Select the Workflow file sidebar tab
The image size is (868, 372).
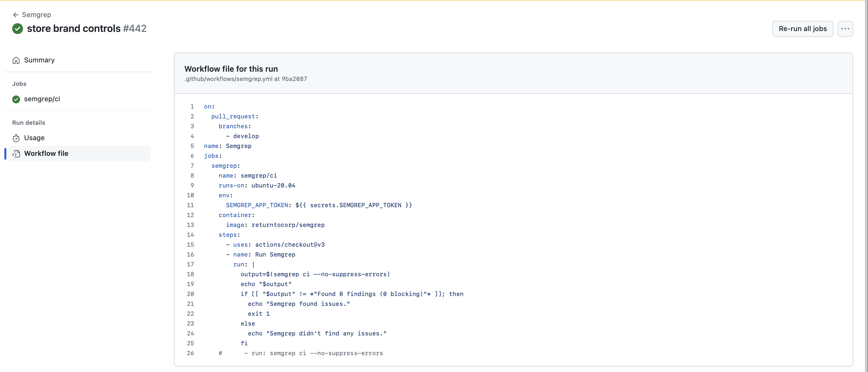pos(46,153)
